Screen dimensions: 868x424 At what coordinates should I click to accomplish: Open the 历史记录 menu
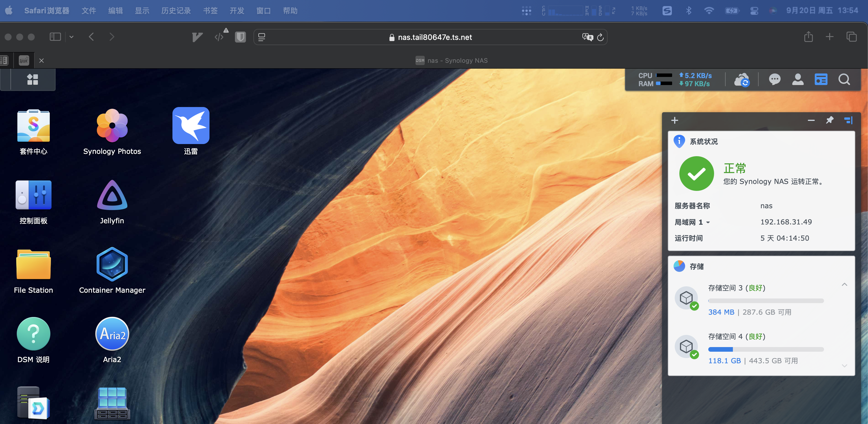[176, 11]
